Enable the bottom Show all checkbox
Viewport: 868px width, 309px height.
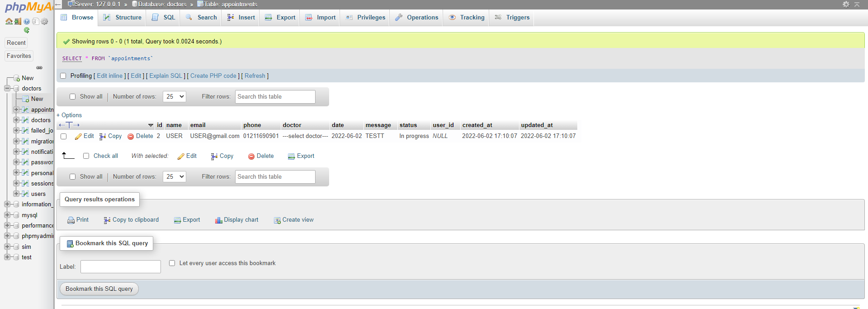[72, 176]
